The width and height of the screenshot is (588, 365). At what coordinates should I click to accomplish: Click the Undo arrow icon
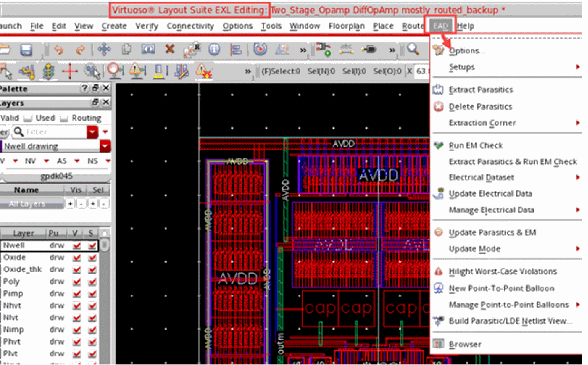pyautogui.click(x=57, y=50)
